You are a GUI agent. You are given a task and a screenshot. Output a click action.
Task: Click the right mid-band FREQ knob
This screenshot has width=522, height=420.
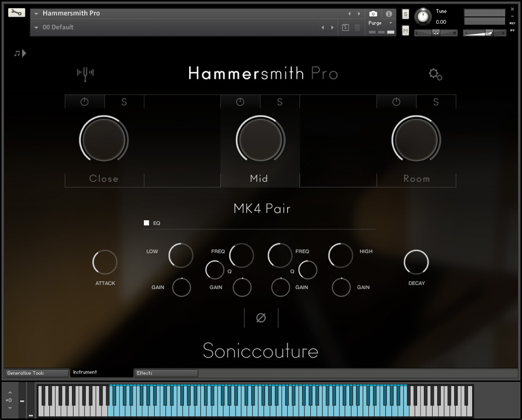pyautogui.click(x=280, y=255)
